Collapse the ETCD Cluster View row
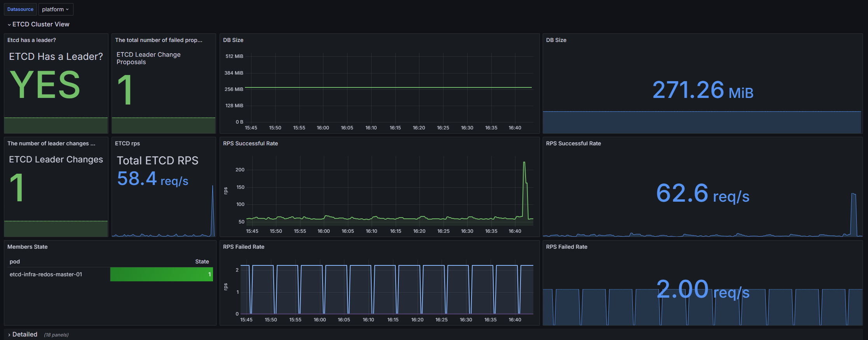Image resolution: width=868 pixels, height=340 pixels. tap(38, 24)
